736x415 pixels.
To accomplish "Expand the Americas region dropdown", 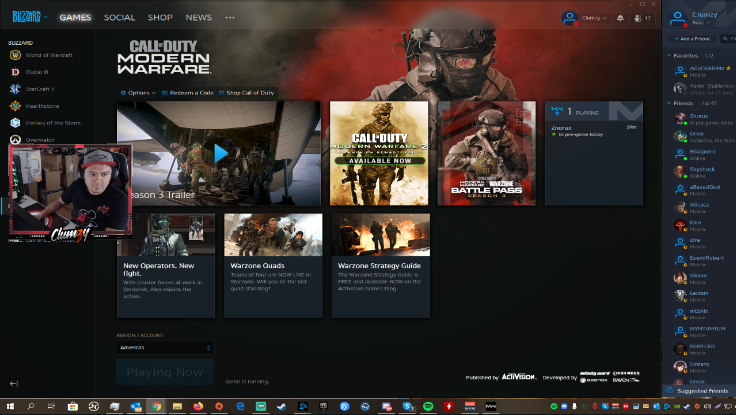I will 165,347.
